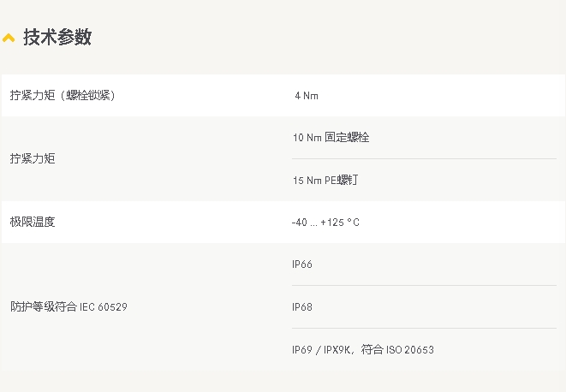Screen dimensions: 566x392
Task: Click the divider below IP66
Action: click(x=424, y=285)
